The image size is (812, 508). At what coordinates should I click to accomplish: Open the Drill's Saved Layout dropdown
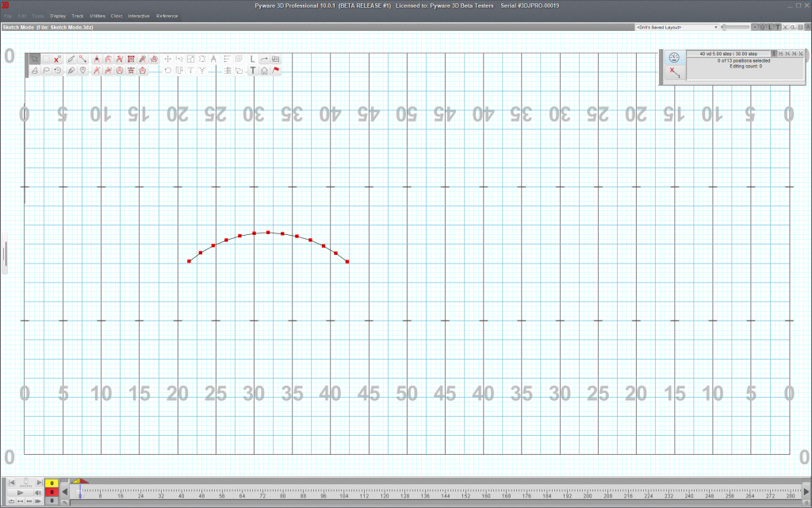tap(676, 27)
